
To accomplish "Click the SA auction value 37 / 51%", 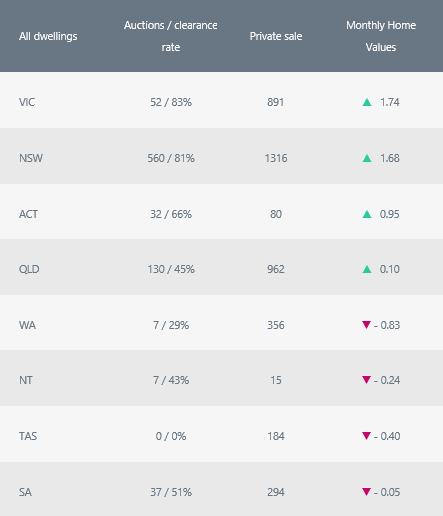I will point(171,492).
